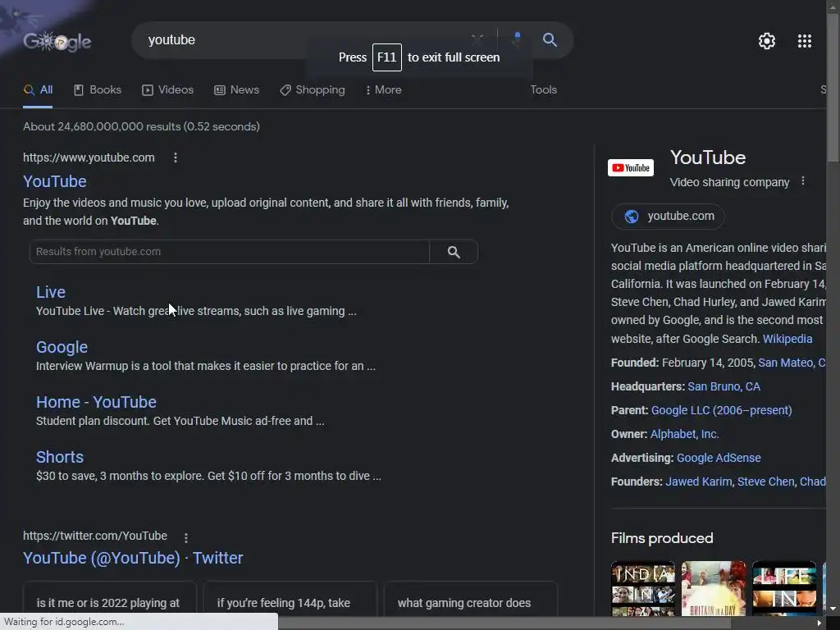Click the YouTube knowledge panel heading
The width and height of the screenshot is (840, 630).
[x=708, y=157]
